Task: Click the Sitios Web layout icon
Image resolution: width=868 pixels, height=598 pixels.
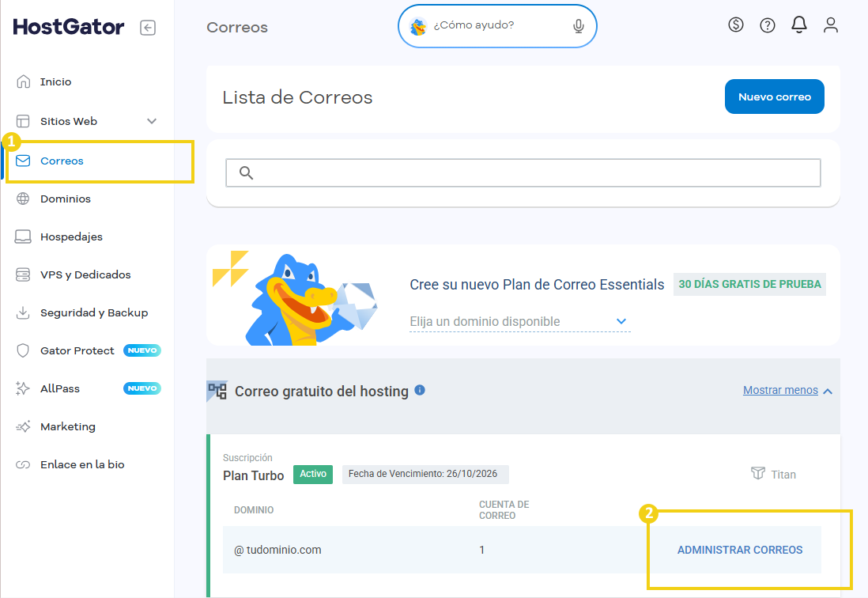Action: click(23, 121)
